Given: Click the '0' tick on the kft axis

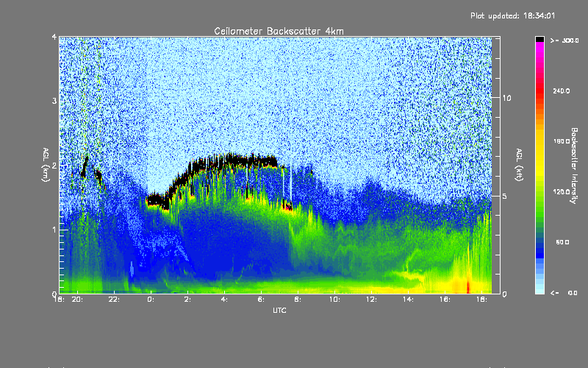Looking at the screenshot, I should pos(505,294).
